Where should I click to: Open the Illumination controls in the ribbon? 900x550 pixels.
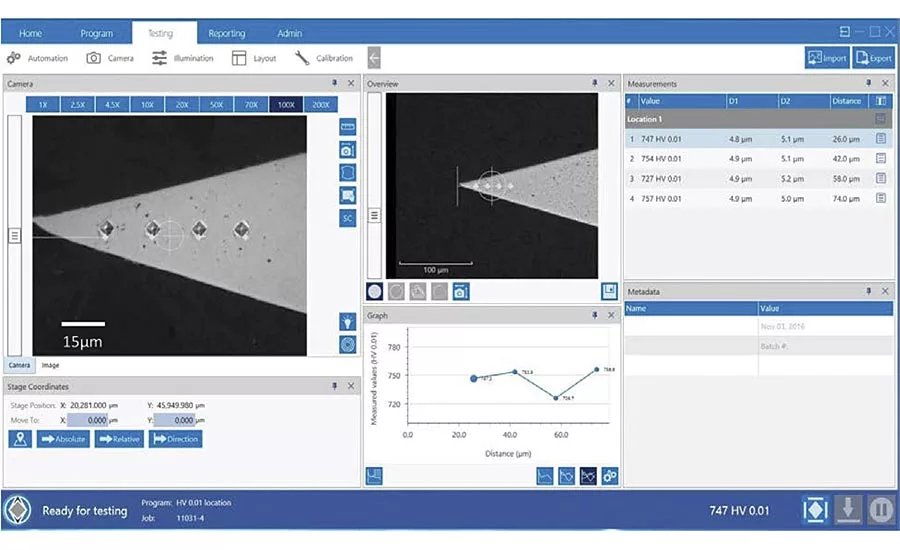pos(182,58)
